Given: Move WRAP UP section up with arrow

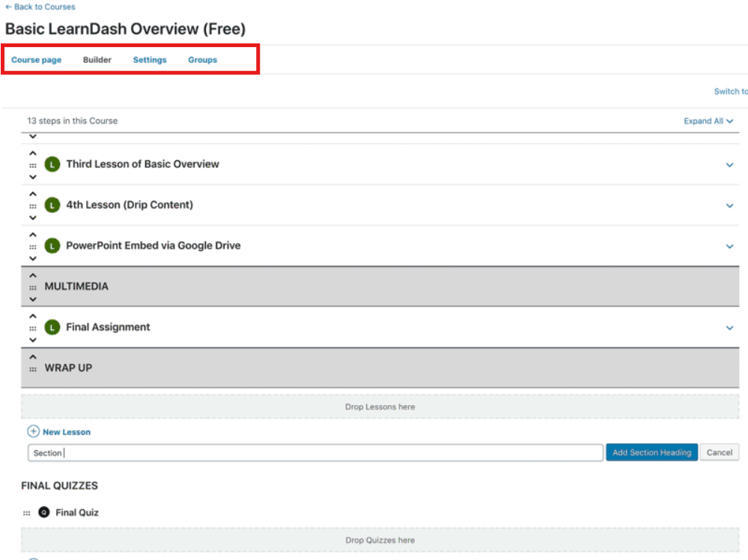Looking at the screenshot, I should (32, 356).
